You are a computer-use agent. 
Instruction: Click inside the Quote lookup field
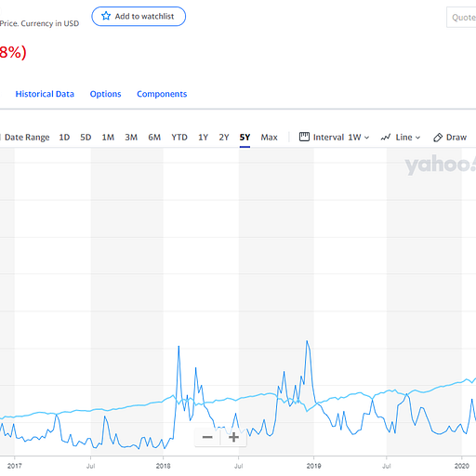click(x=461, y=18)
